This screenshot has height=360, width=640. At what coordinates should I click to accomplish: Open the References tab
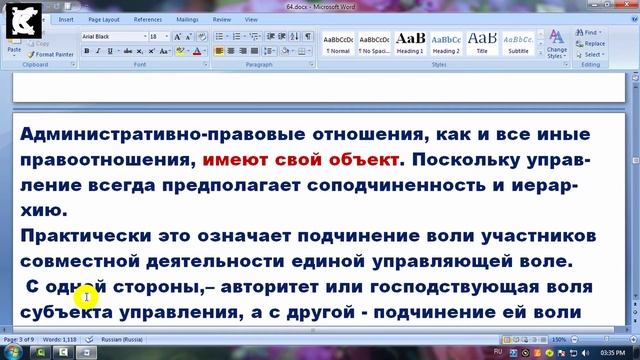click(148, 20)
